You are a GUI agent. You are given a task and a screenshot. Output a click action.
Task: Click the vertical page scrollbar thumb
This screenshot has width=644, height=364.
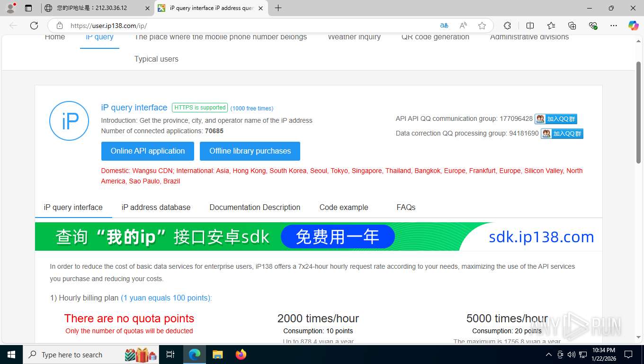pos(638,113)
